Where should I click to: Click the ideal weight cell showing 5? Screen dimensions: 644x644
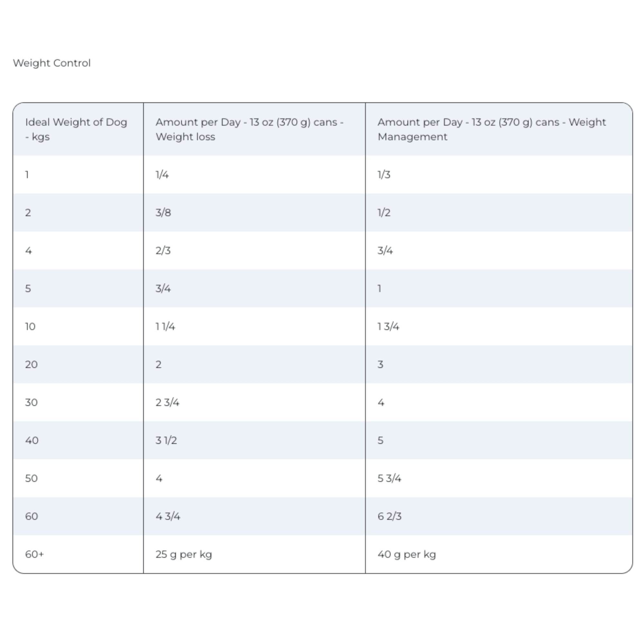pyautogui.click(x=28, y=289)
